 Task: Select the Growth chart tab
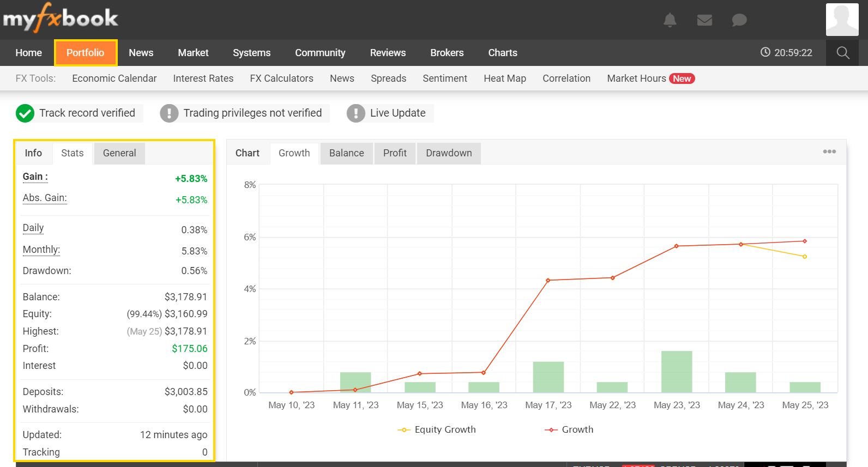point(294,153)
